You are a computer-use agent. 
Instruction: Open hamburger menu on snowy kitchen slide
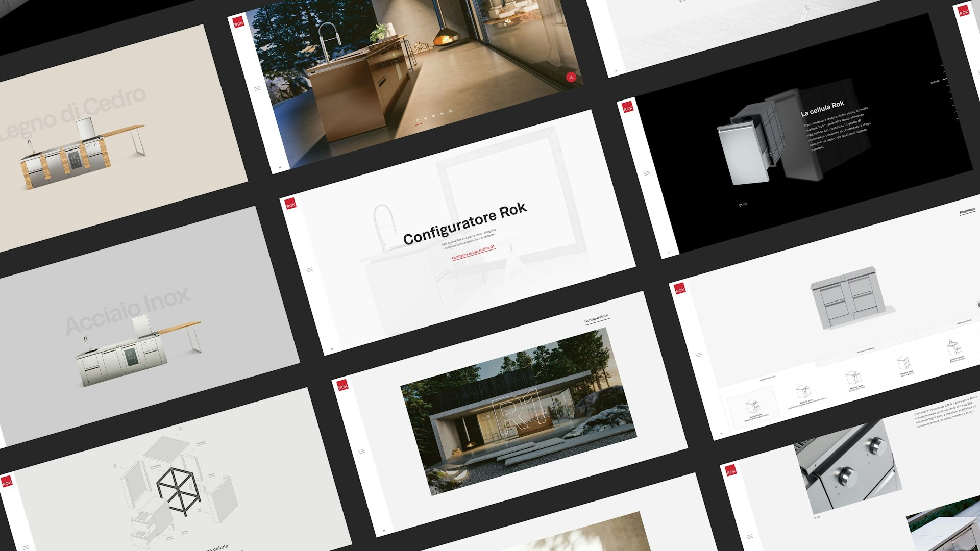click(257, 88)
